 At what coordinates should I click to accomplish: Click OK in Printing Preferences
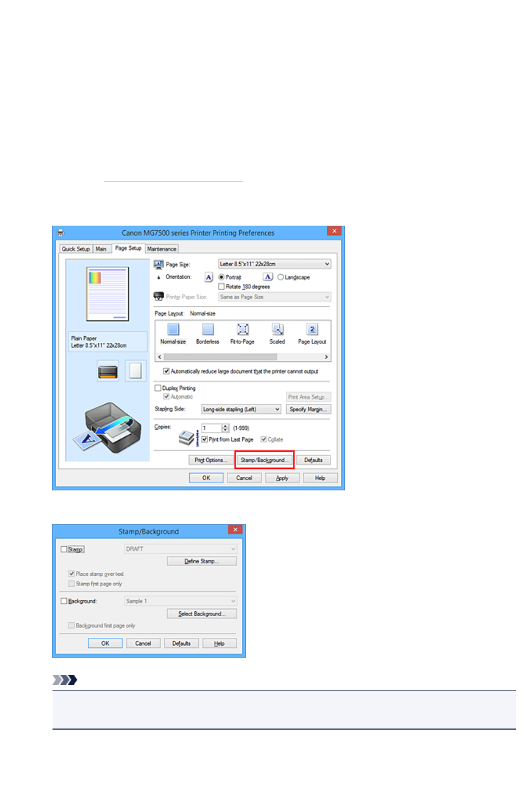[206, 478]
